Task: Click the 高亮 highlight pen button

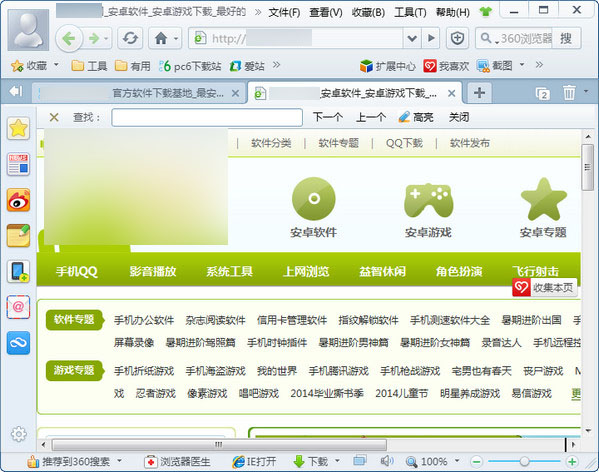Action: (416, 117)
